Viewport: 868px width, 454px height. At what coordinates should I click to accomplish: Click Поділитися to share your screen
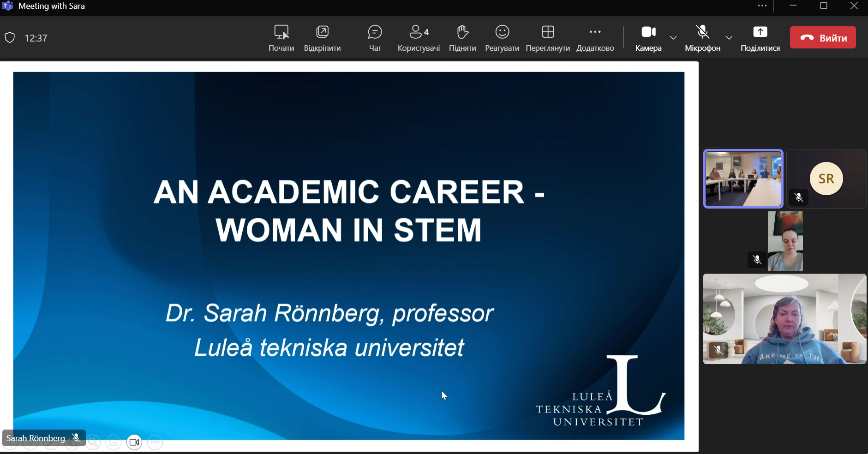[760, 38]
